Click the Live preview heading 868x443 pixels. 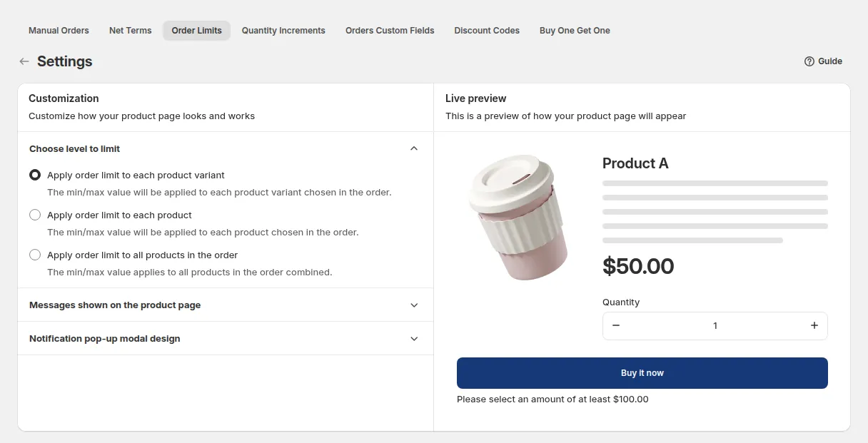point(476,98)
